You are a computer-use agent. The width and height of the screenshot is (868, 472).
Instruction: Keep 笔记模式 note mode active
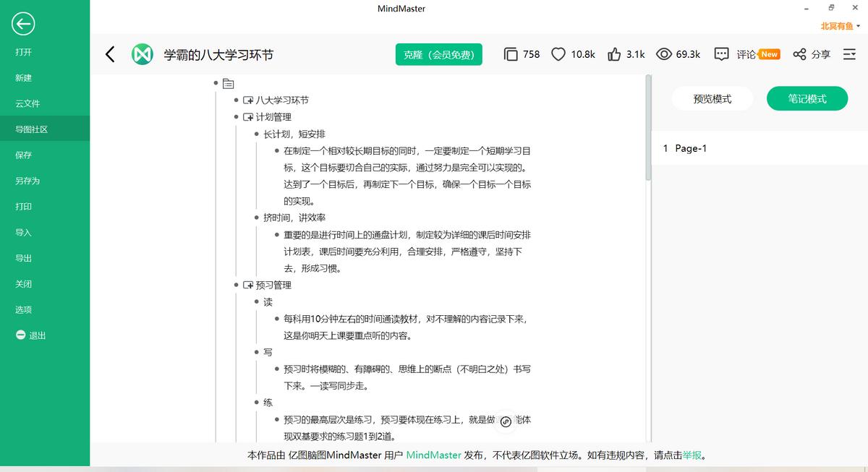[x=807, y=98]
